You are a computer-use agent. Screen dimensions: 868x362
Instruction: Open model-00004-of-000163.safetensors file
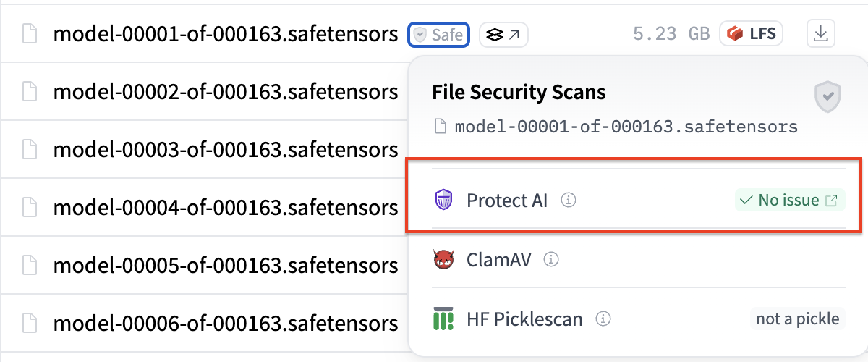tap(225, 208)
